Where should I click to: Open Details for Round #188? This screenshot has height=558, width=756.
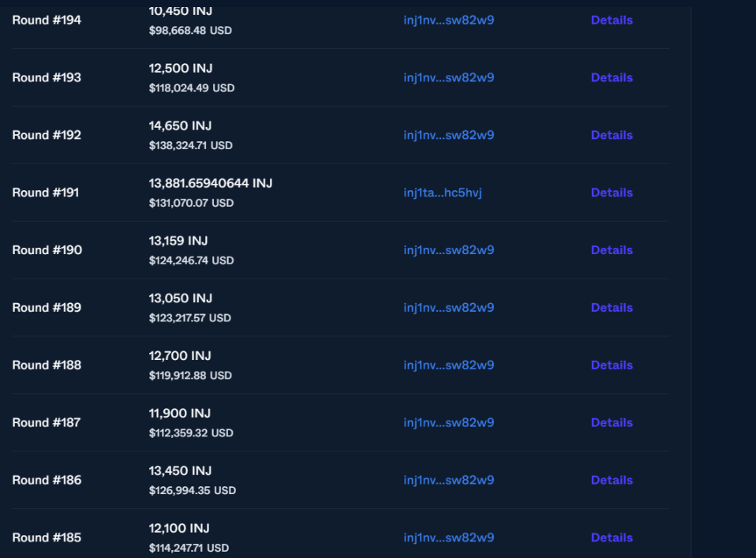point(612,365)
